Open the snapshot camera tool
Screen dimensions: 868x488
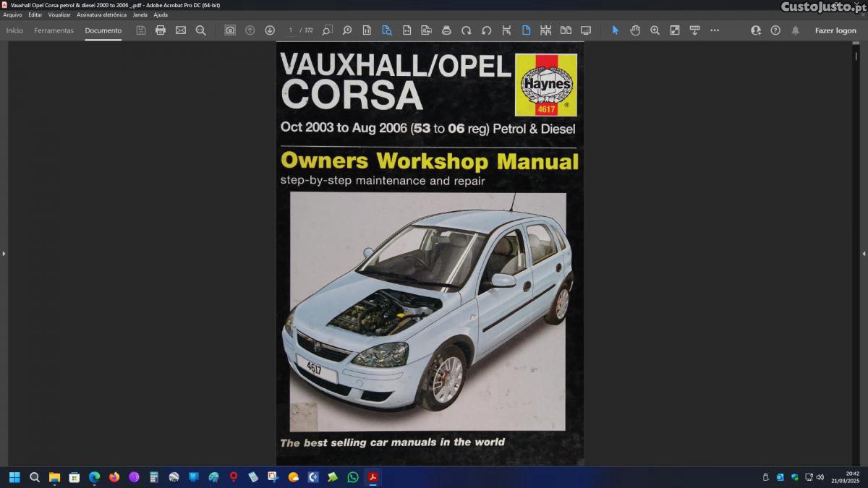point(230,30)
